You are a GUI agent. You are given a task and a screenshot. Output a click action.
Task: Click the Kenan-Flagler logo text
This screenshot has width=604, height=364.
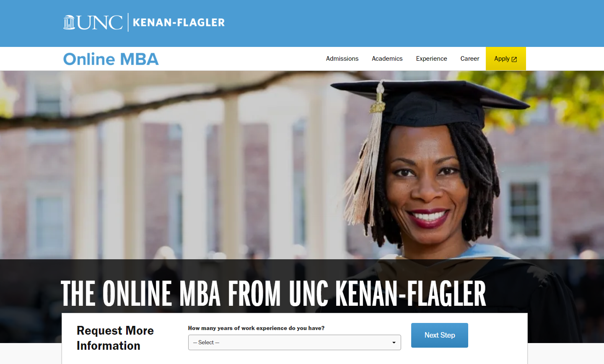(x=179, y=23)
